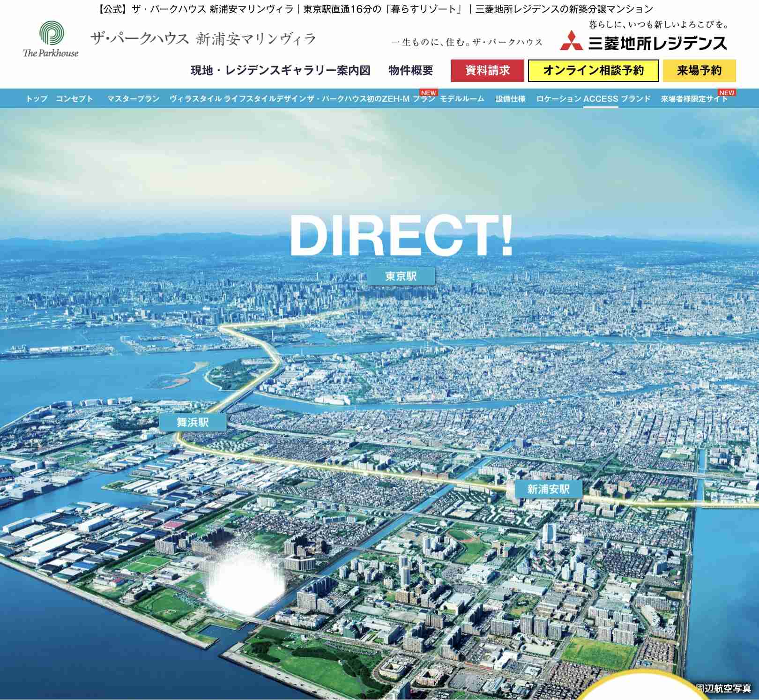Go to トップ in navigation bar

point(37,99)
